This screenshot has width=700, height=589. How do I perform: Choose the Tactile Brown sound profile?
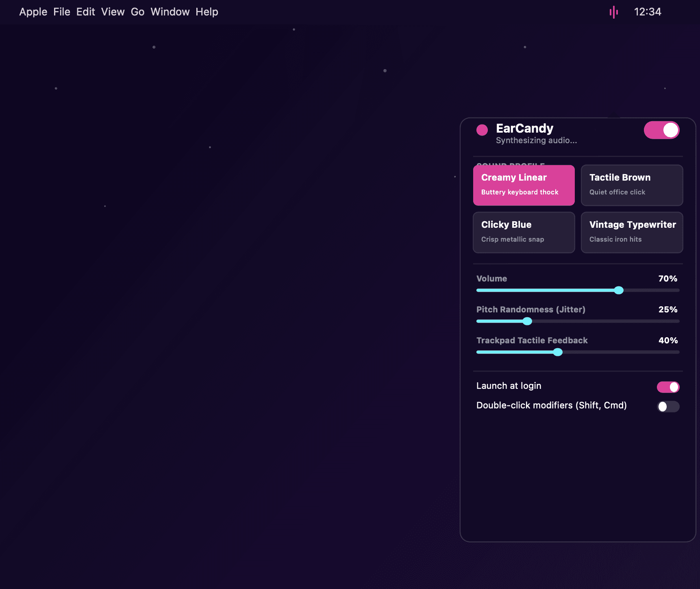632,185
